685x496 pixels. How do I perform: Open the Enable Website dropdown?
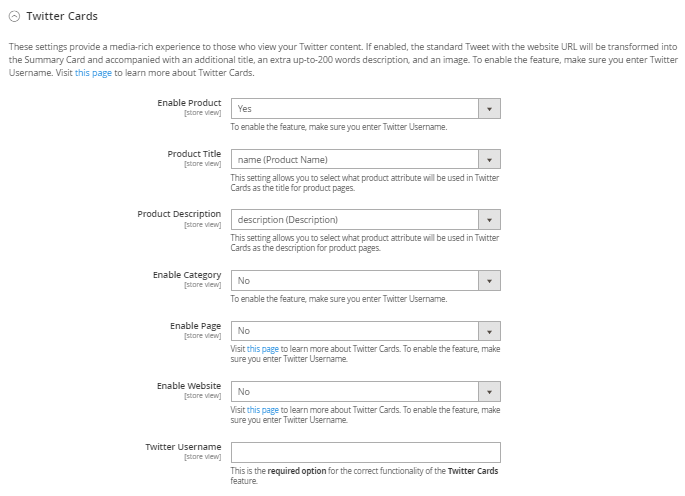(x=355, y=392)
